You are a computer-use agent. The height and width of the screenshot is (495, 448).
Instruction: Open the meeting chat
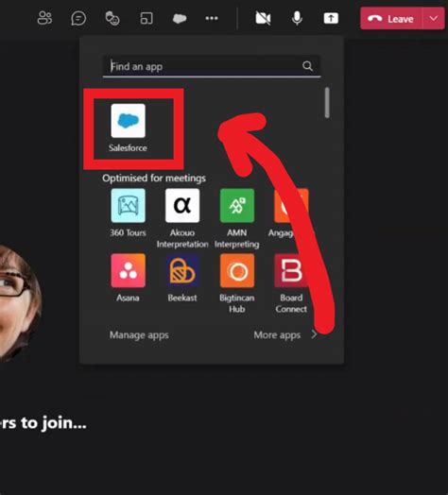click(x=78, y=18)
